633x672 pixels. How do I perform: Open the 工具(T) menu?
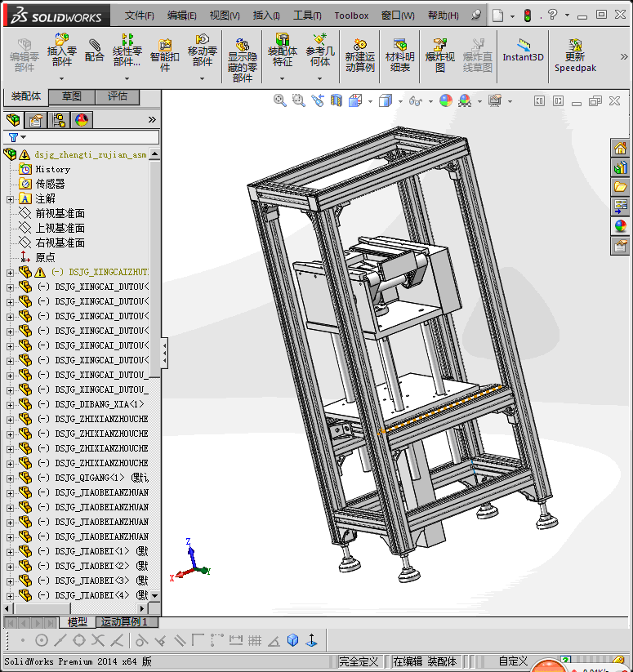pos(307,16)
